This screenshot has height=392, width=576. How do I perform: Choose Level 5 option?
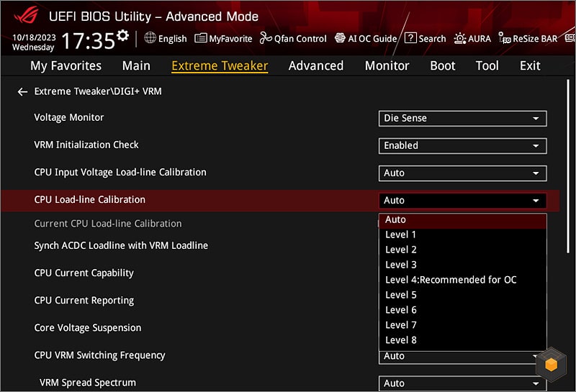click(462, 295)
